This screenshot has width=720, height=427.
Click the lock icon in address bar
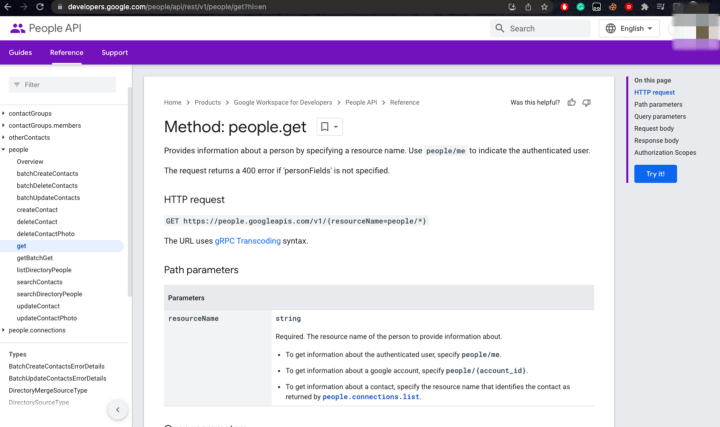pyautogui.click(x=60, y=7)
